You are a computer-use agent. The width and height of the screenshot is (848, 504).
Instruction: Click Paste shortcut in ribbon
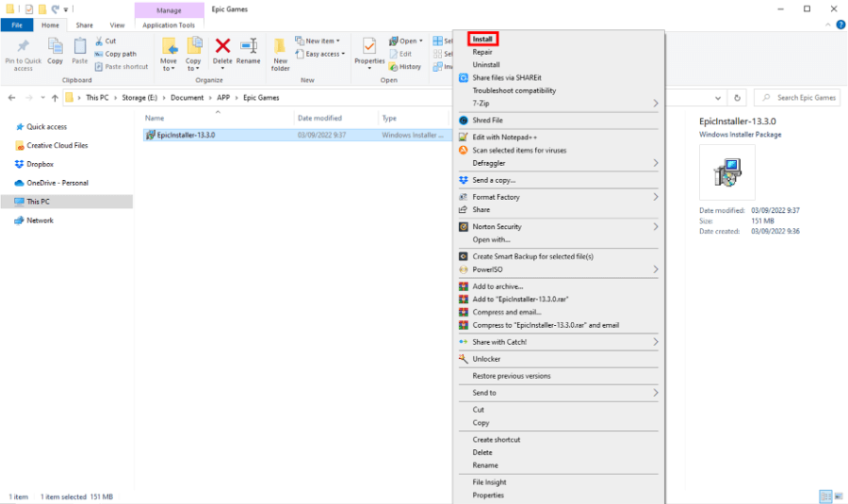[x=122, y=67]
